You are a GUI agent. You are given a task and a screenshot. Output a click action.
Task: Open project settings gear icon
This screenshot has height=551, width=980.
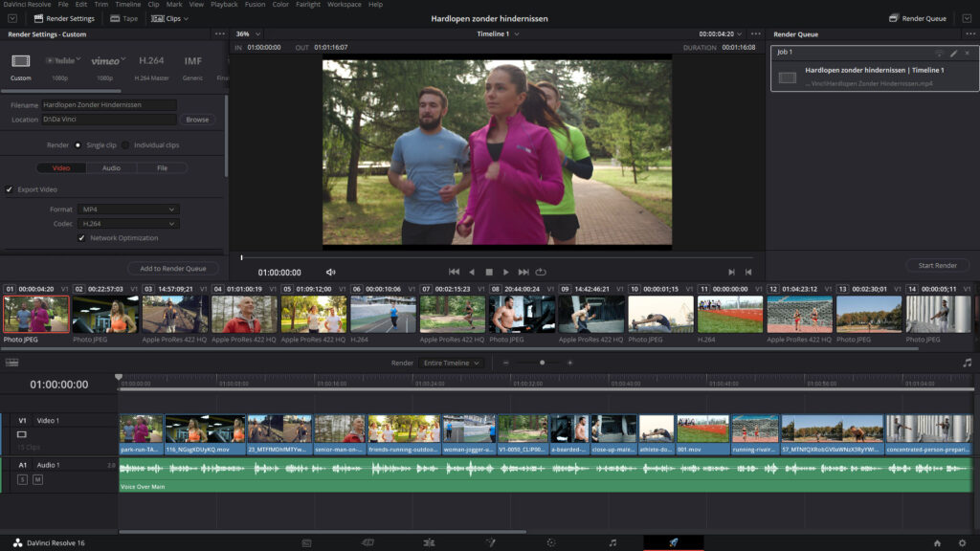click(x=962, y=543)
